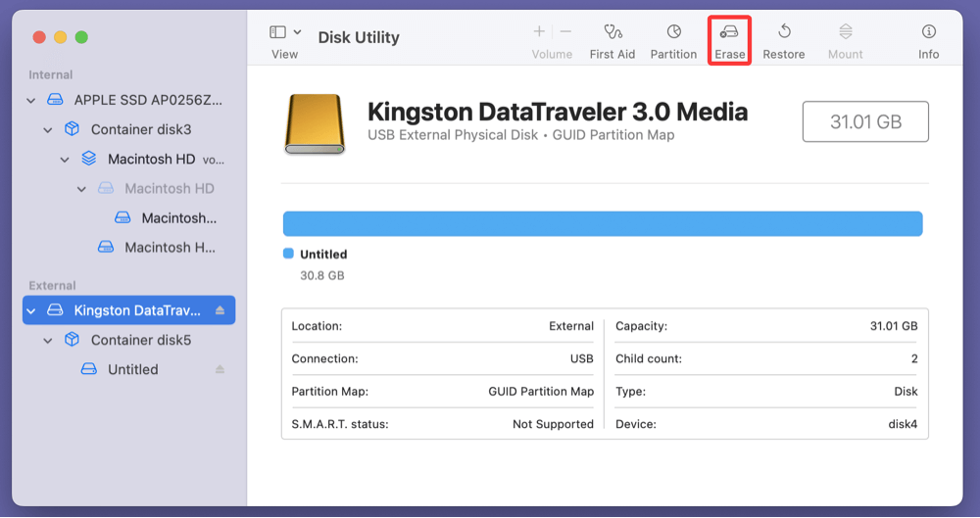
Task: Select Macintosh HD volume group in sidebar
Action: coord(151,159)
